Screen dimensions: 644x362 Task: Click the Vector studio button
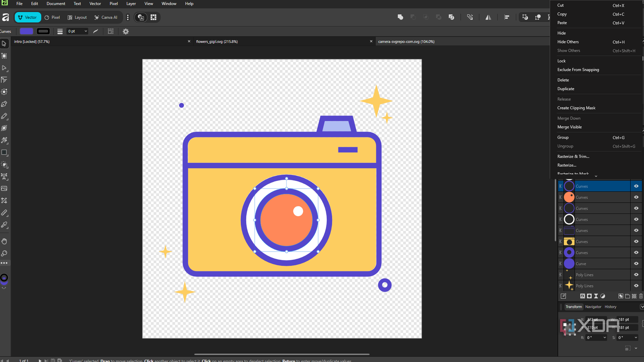coord(27,17)
